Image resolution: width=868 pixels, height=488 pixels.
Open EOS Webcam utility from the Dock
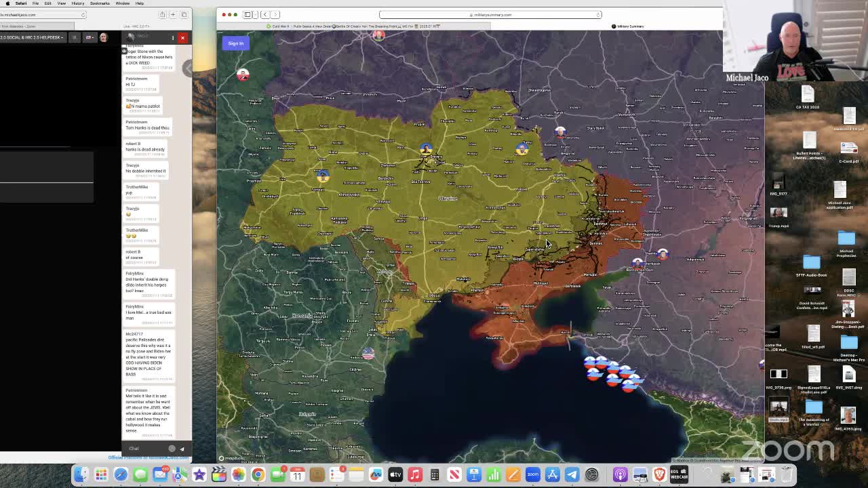tap(679, 475)
